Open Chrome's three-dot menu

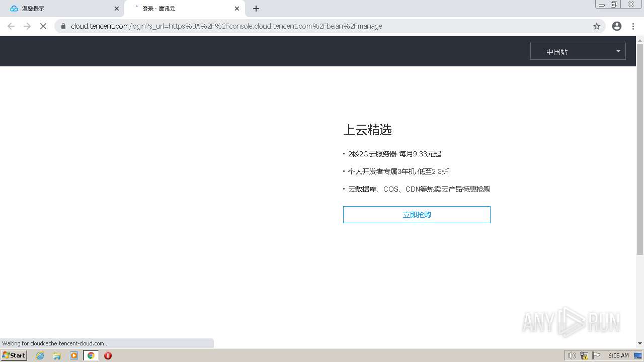click(633, 26)
